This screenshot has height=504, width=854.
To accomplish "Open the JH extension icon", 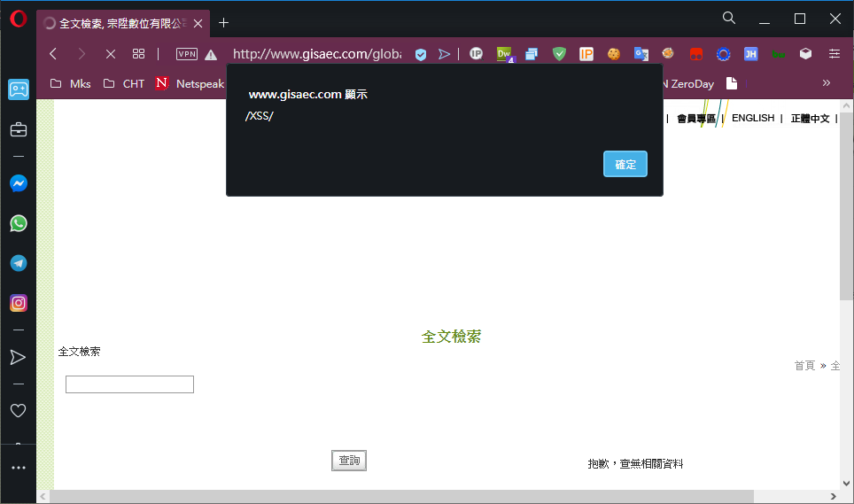I will tap(750, 54).
